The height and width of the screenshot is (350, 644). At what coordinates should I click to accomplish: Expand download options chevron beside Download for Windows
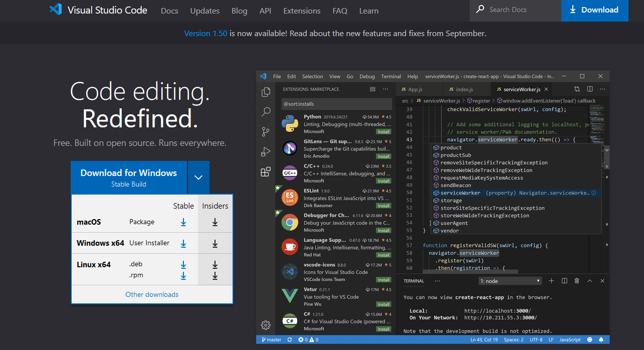pyautogui.click(x=198, y=177)
